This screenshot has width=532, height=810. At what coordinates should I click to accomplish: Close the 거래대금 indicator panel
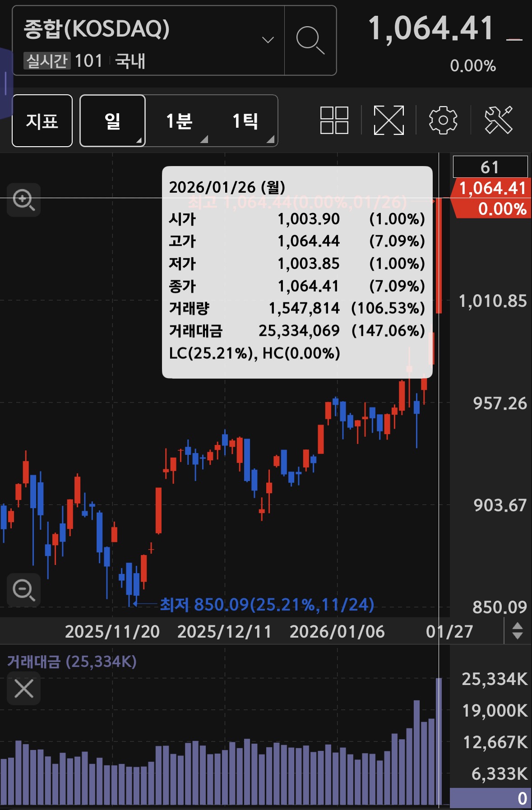pyautogui.click(x=24, y=689)
